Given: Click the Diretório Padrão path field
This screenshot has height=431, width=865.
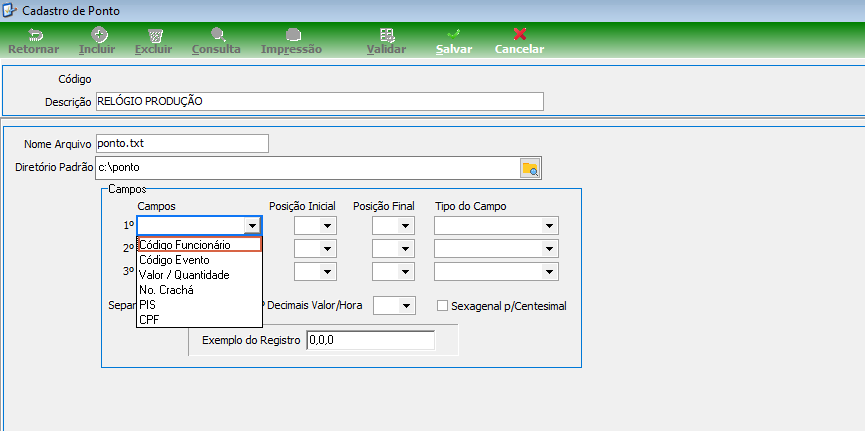Looking at the screenshot, I should 307,168.
